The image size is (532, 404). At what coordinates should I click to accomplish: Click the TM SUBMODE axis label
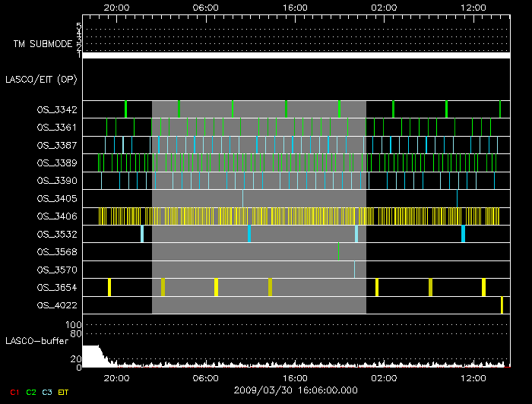[43, 44]
